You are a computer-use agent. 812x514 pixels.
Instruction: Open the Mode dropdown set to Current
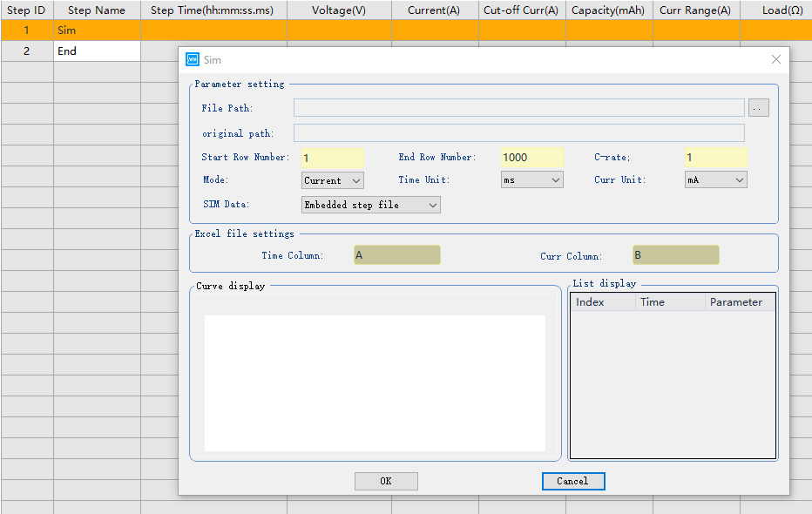(x=332, y=180)
